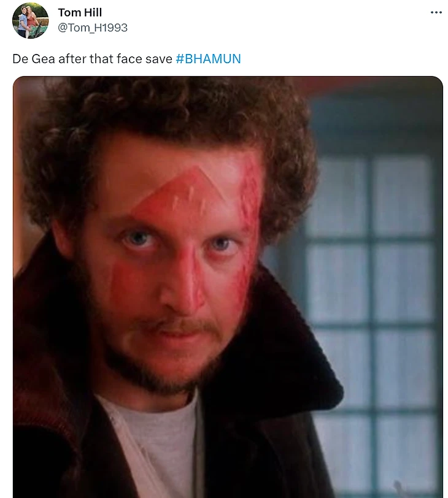Open the @Tom_H1993 handle link
Viewport: 448px width, 498px height.
[93, 28]
